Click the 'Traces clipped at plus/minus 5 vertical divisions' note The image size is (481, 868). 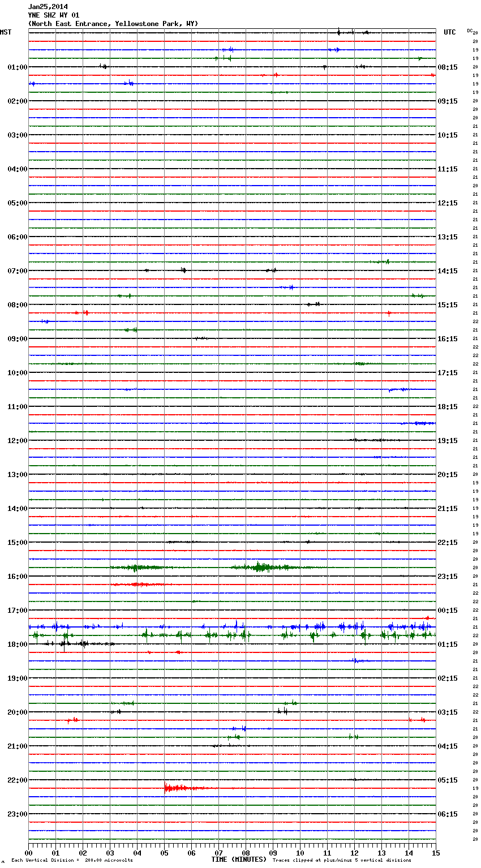tap(342, 861)
